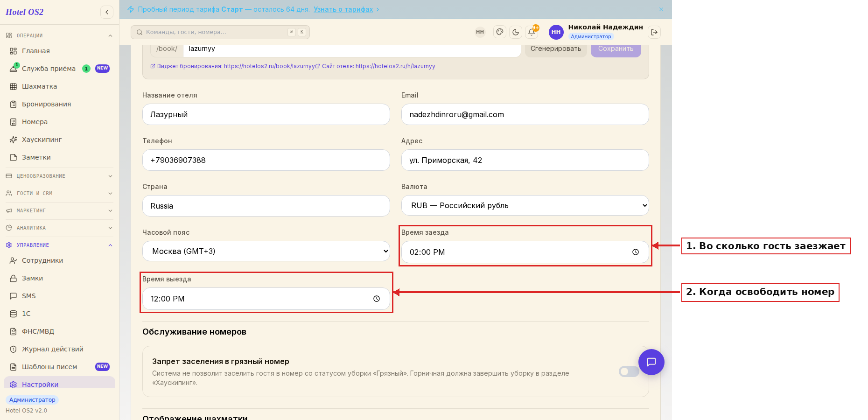Open the chat support bubble
The width and height of the screenshot is (868, 420).
click(651, 362)
